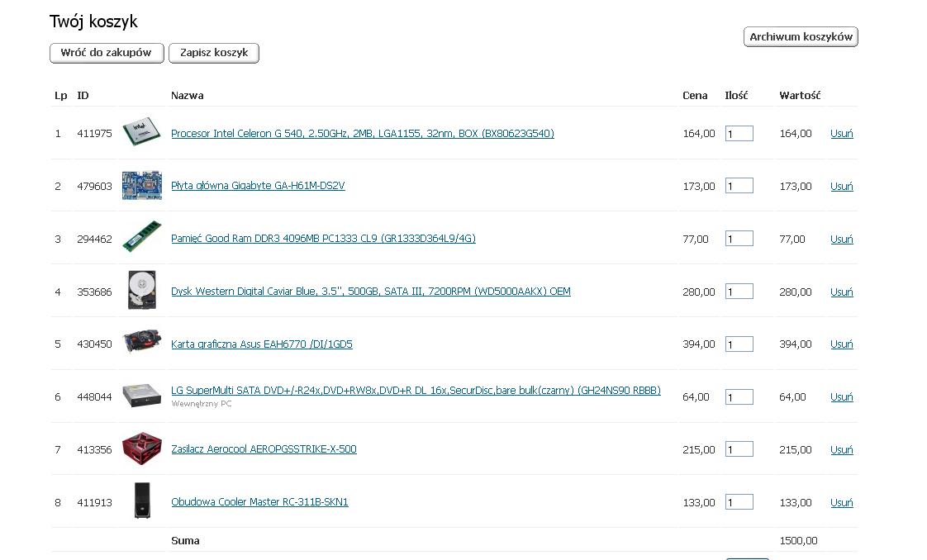
Task: Remove Gigabyte motherboard with Usuń
Action: coord(841,186)
